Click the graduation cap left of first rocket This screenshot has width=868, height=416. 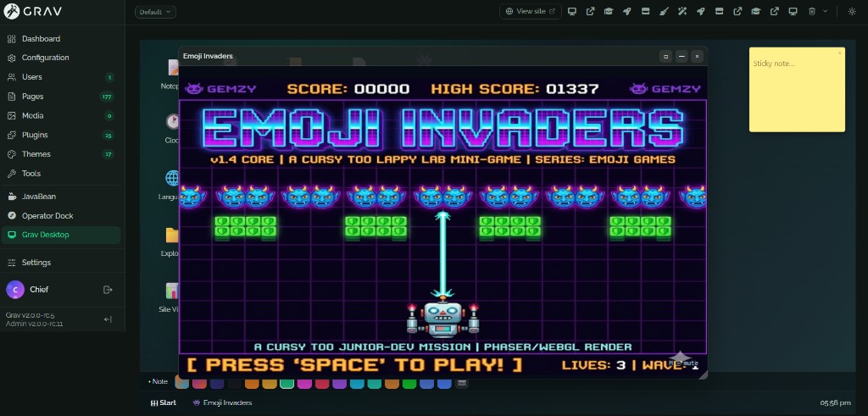[609, 11]
